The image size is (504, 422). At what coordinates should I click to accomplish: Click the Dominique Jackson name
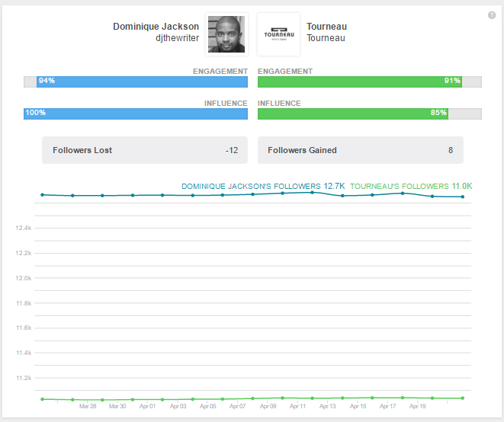pyautogui.click(x=156, y=27)
